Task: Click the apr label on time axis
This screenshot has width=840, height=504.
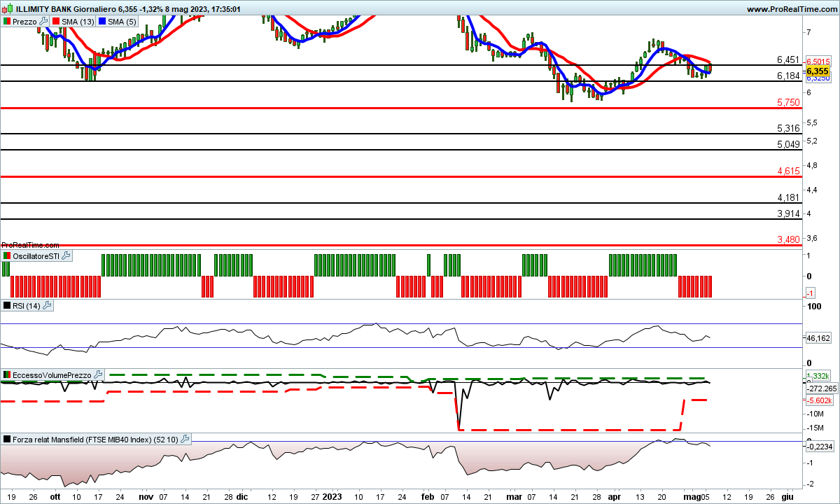Action: coord(614,496)
